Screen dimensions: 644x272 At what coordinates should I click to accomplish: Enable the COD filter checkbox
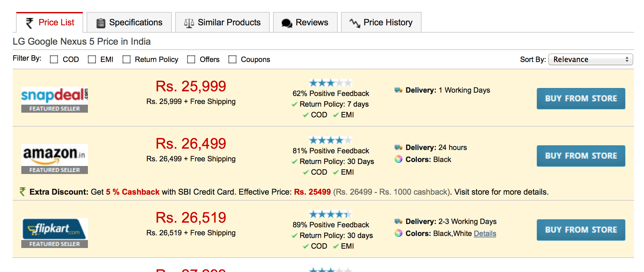point(54,59)
